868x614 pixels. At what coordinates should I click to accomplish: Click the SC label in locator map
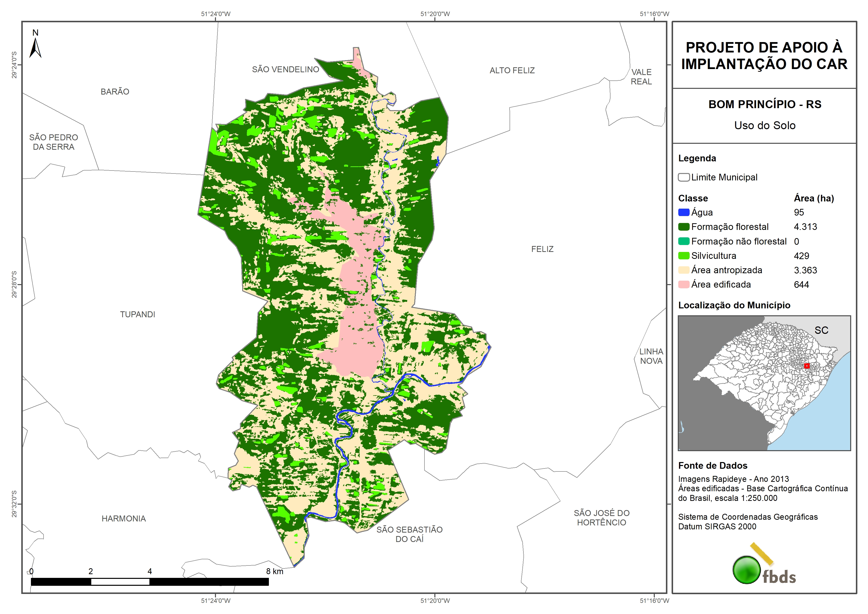(821, 330)
